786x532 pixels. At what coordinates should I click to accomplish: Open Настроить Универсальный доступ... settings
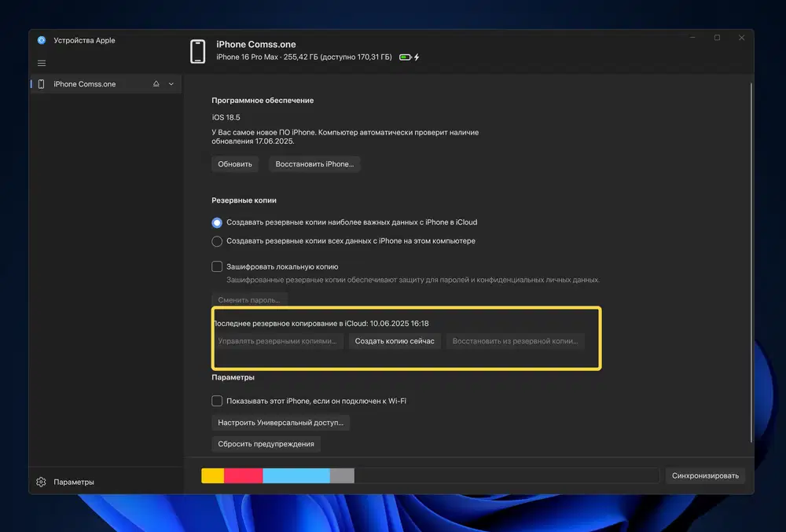point(281,423)
